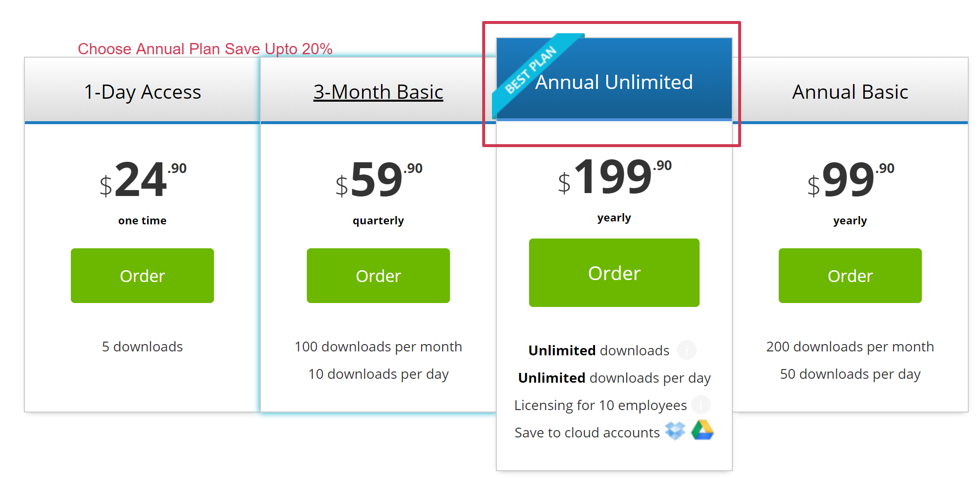
Task: Click the $99.90 yearly price
Action: [850, 180]
